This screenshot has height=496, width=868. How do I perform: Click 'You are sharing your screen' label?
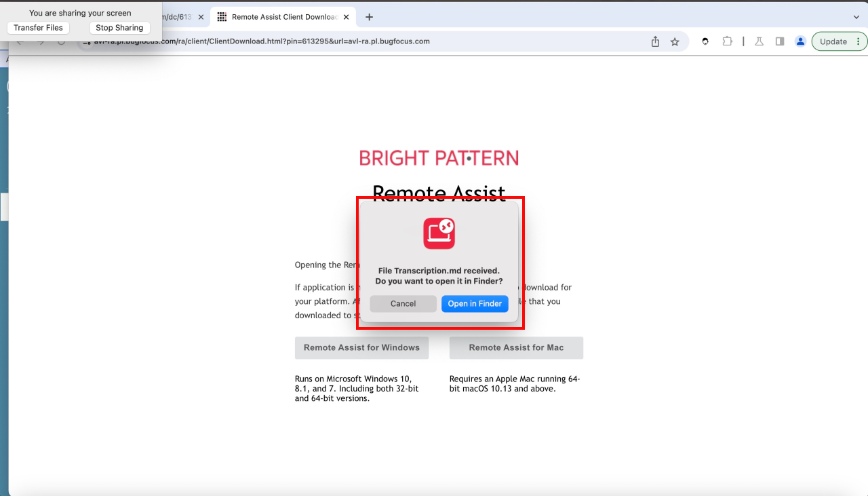tap(80, 13)
